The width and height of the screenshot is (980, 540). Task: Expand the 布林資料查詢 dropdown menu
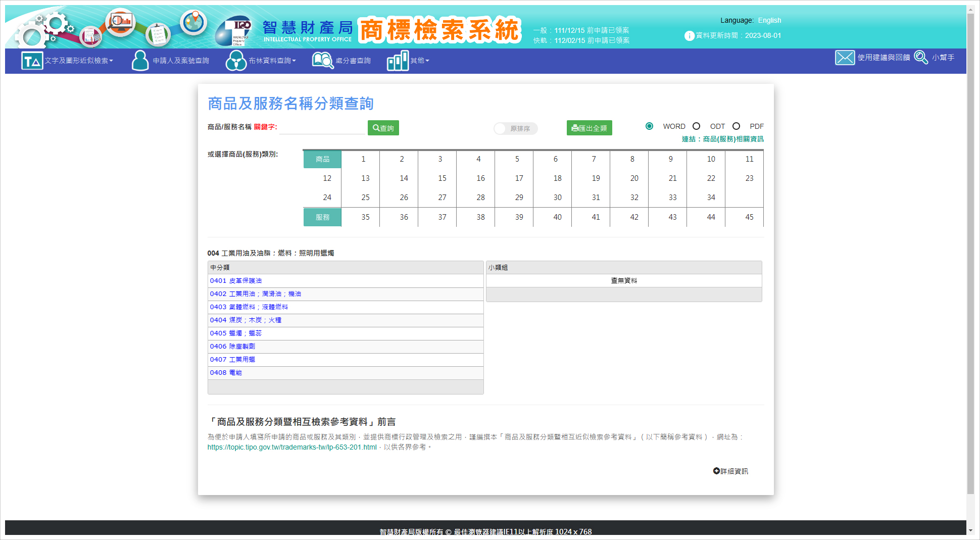pos(272,61)
